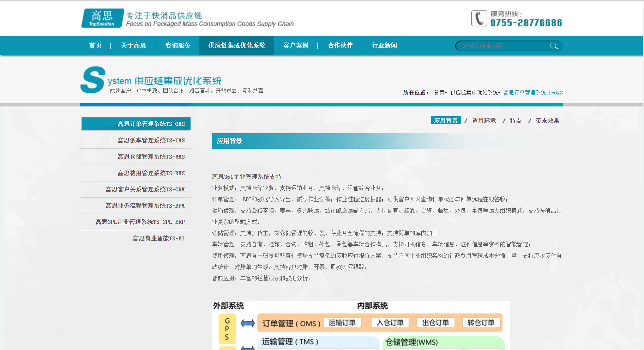Image resolution: width=644 pixels, height=350 pixels.
Task: Click the 转仓订单 box in diagram
Action: coord(481,323)
